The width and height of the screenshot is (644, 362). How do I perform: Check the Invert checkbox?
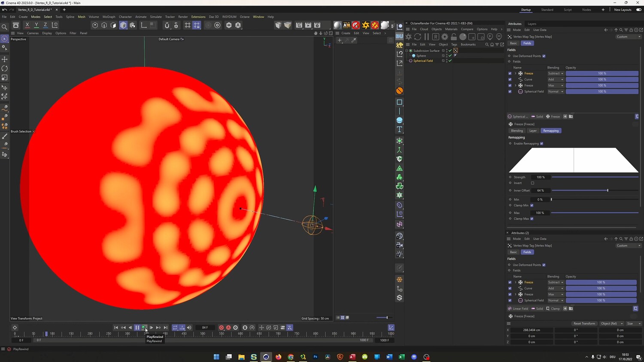(x=532, y=183)
